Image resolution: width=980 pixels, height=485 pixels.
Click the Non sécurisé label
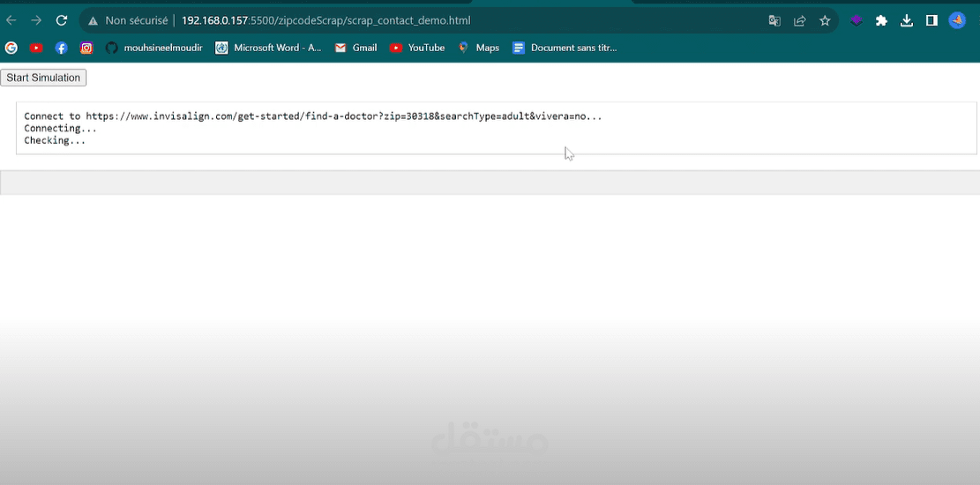pos(136,20)
